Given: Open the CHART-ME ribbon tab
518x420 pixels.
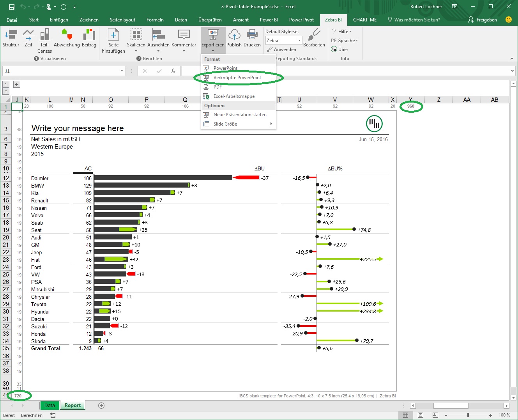Looking at the screenshot, I should (x=365, y=20).
